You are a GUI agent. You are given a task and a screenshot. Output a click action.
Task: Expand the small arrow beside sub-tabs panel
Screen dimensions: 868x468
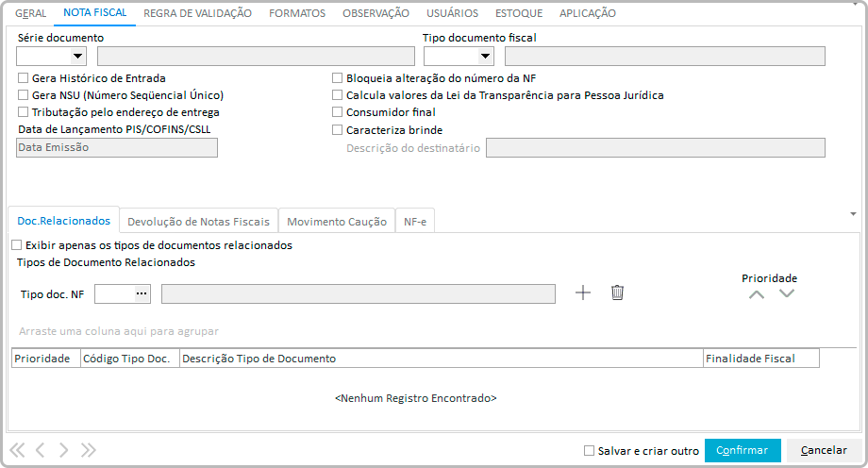(853, 214)
